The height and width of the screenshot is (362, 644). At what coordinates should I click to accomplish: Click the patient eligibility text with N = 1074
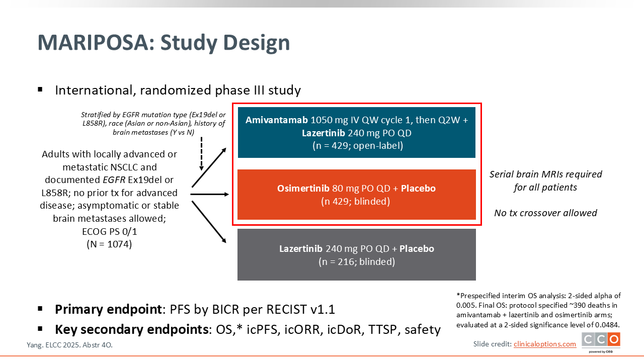(110, 199)
